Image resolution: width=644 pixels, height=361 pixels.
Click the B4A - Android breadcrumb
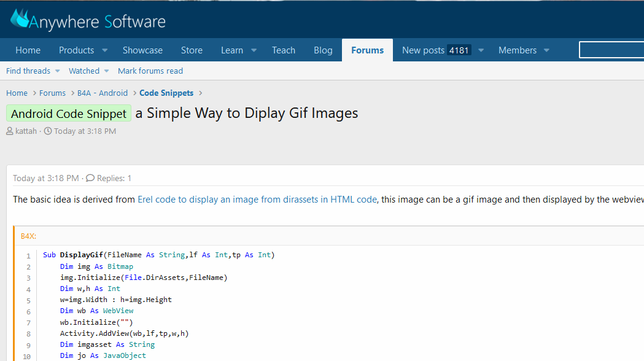(x=103, y=93)
